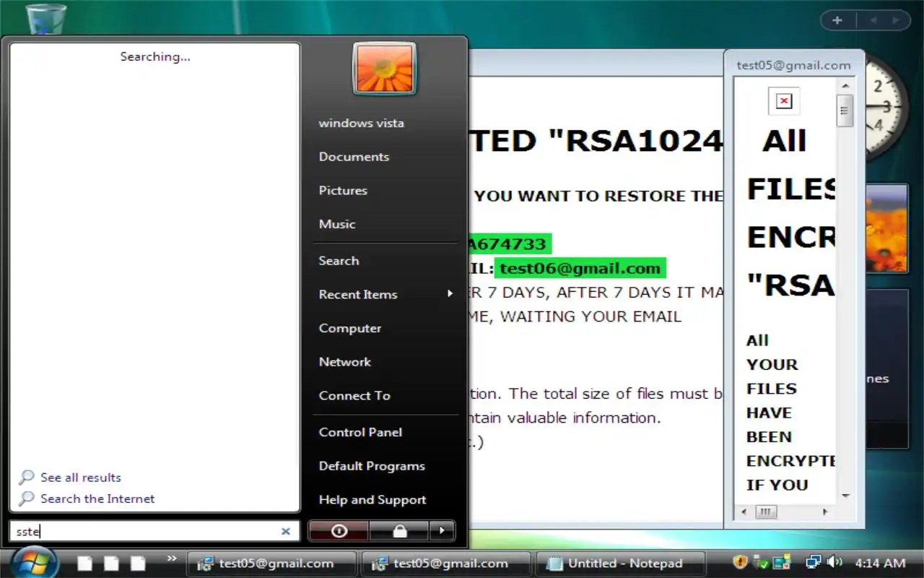
Task: Click the sidebar add gadget plus button
Action: 837,20
